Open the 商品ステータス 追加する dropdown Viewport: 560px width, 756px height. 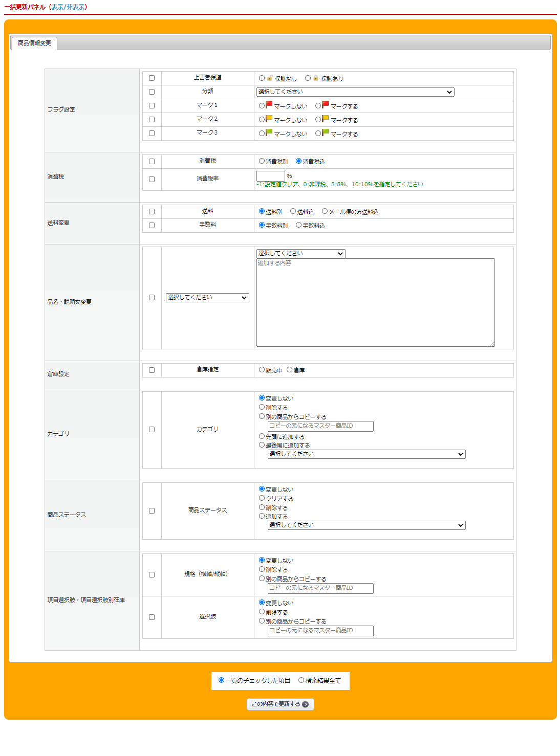tap(367, 525)
